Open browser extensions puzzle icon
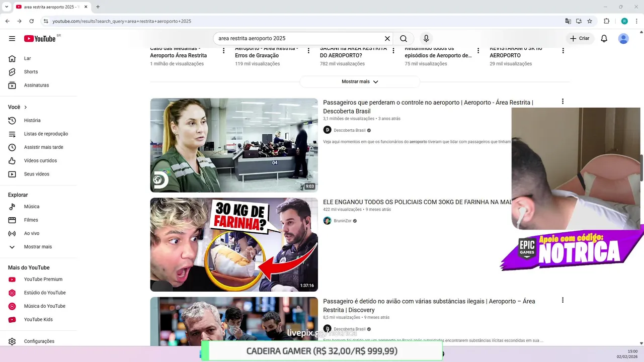This screenshot has width=644, height=362. click(x=606, y=21)
